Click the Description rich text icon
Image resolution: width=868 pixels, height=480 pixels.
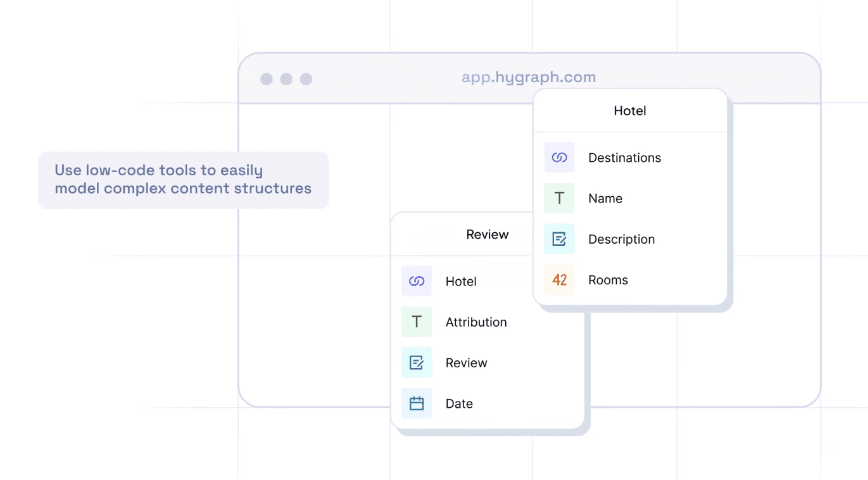[x=559, y=240]
